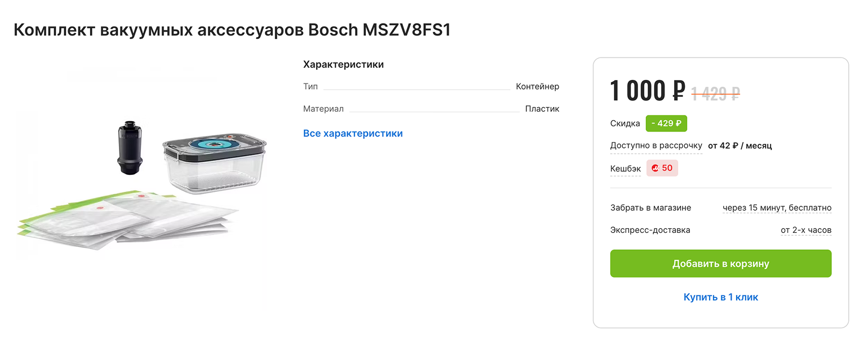Click the red cashback icon next to 50
The height and width of the screenshot is (362, 868).
tap(655, 168)
